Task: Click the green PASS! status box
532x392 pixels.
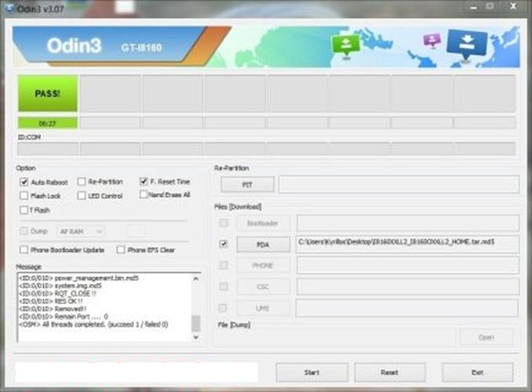Action: [48, 93]
